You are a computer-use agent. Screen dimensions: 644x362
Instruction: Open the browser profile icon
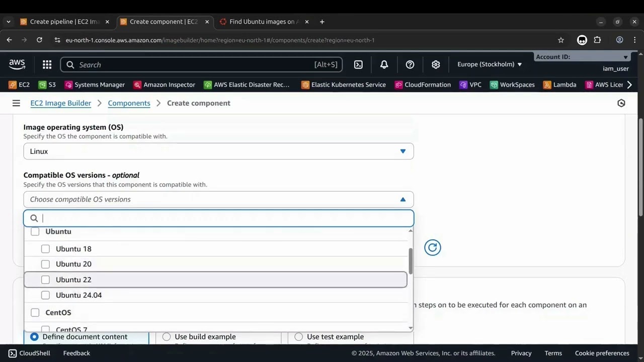click(620, 40)
